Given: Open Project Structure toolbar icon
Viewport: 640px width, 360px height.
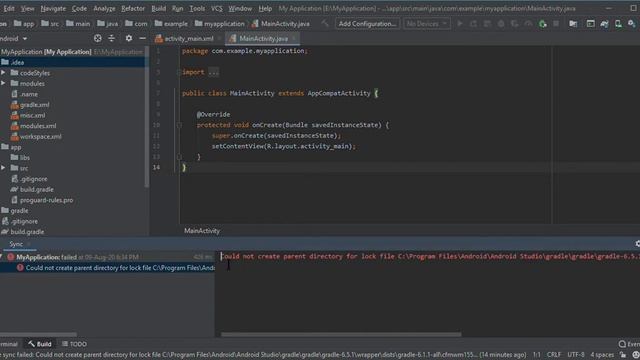Looking at the screenshot, I should pyautogui.click(x=573, y=24).
